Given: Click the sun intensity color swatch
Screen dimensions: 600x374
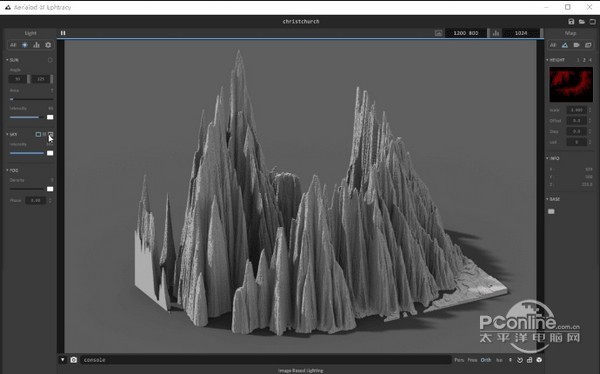Looking at the screenshot, I should [x=50, y=117].
